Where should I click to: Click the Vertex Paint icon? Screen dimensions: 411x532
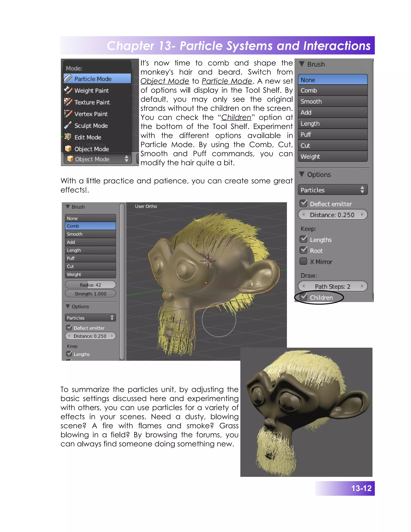point(68,113)
